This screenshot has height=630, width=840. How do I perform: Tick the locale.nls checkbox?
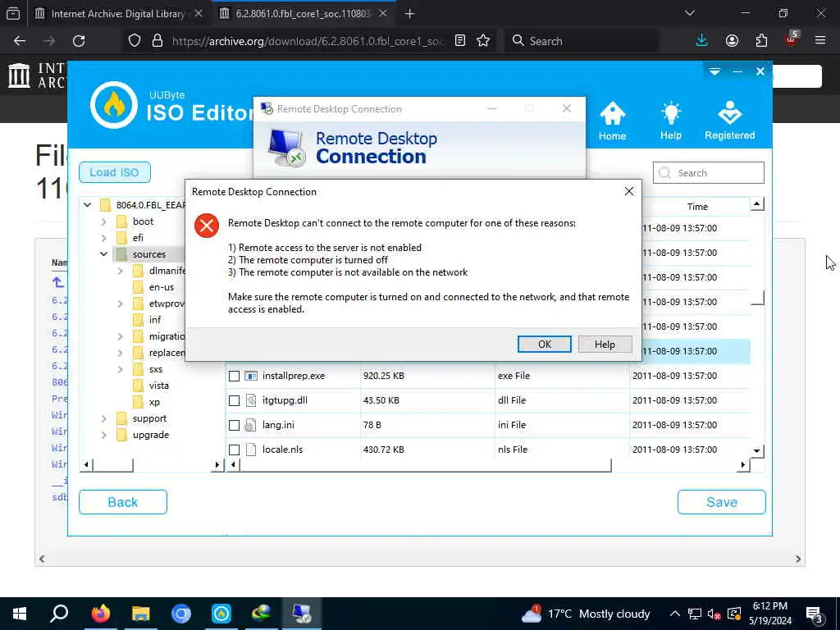234,450
